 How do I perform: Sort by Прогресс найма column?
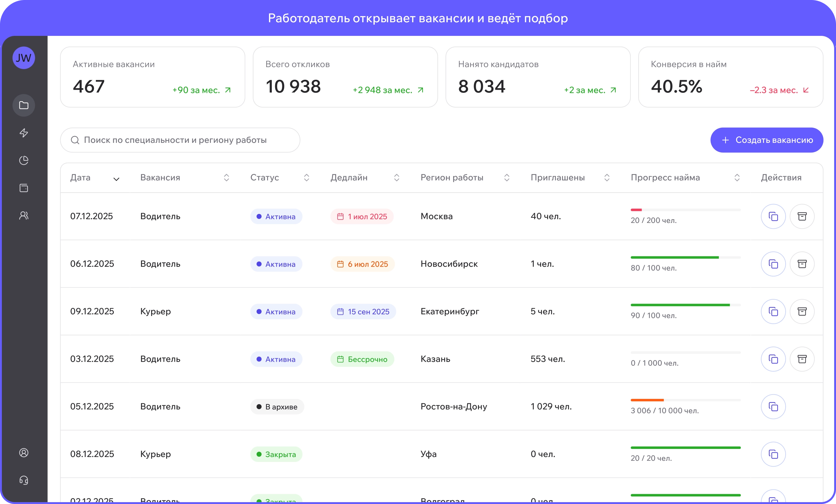(x=737, y=177)
